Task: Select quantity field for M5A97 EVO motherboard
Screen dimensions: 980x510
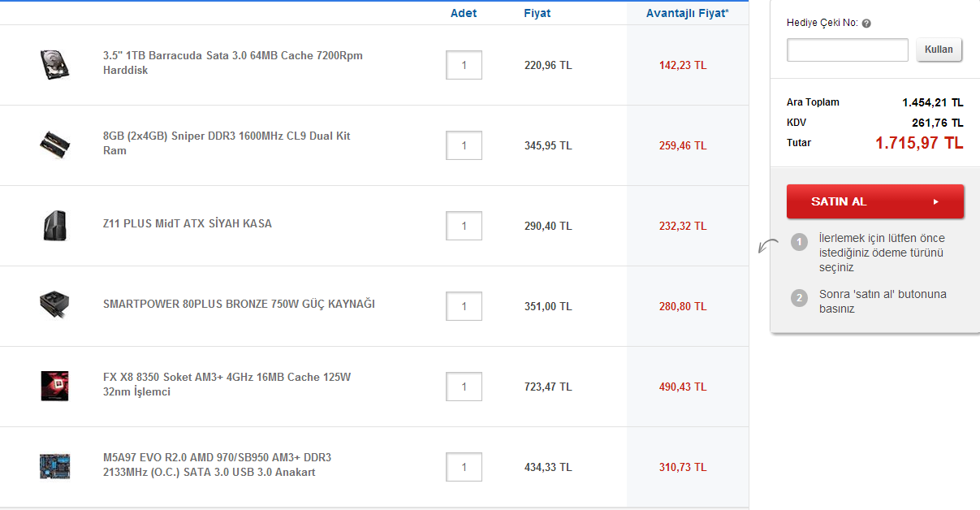Action: 464,467
